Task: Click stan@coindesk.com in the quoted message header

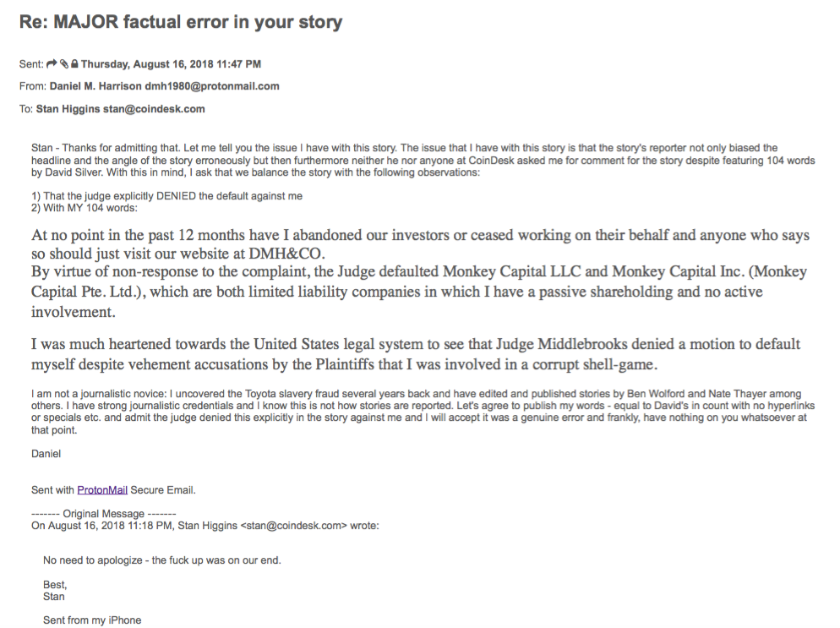Action: (294, 525)
